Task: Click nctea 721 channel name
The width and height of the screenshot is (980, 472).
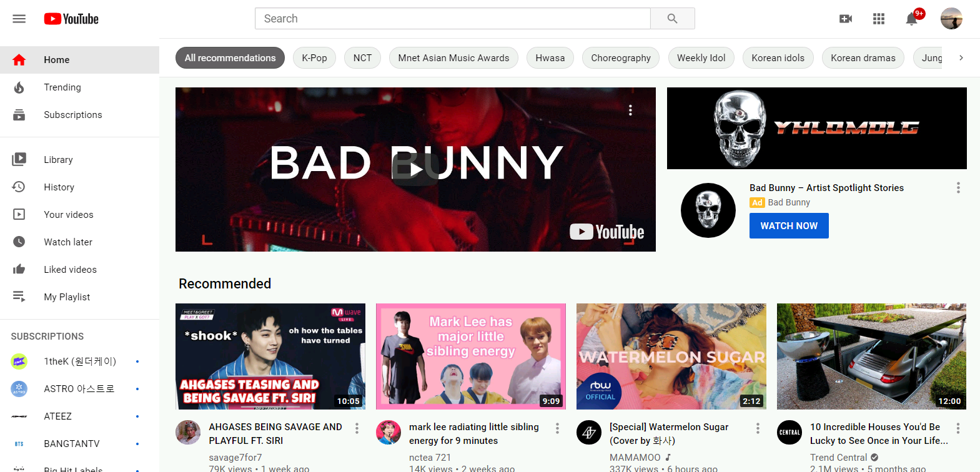Action: click(x=430, y=458)
